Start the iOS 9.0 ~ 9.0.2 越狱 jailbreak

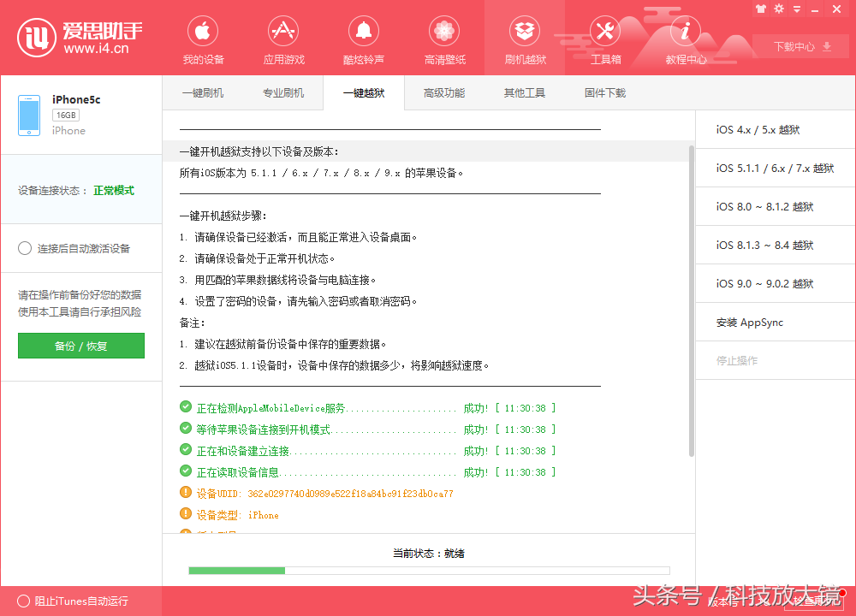pos(774,283)
